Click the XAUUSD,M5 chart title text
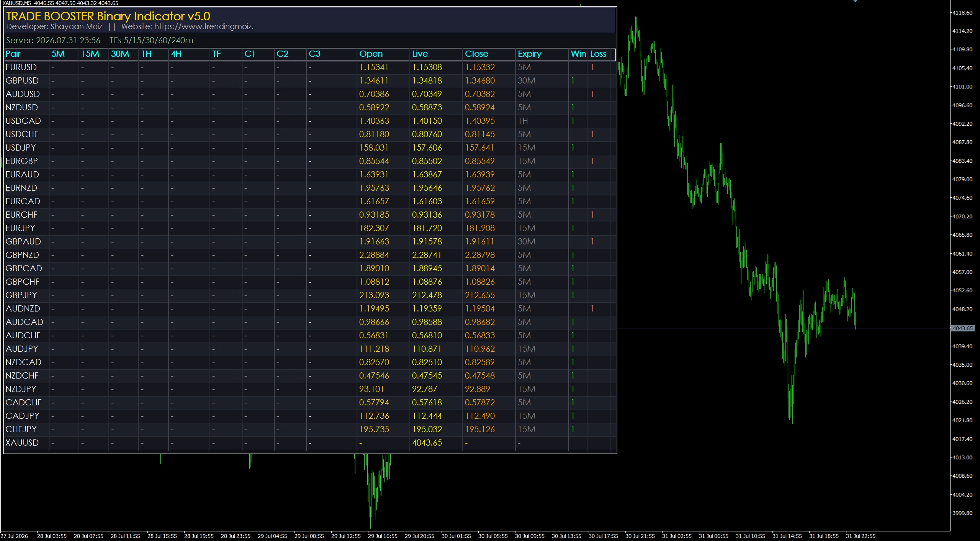This screenshot has width=980, height=541. coord(17,3)
